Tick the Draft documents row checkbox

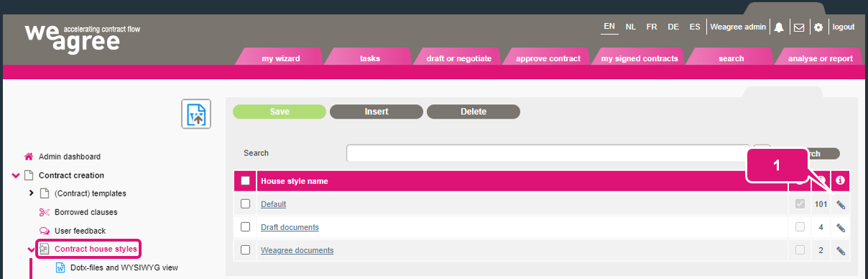coord(246,227)
